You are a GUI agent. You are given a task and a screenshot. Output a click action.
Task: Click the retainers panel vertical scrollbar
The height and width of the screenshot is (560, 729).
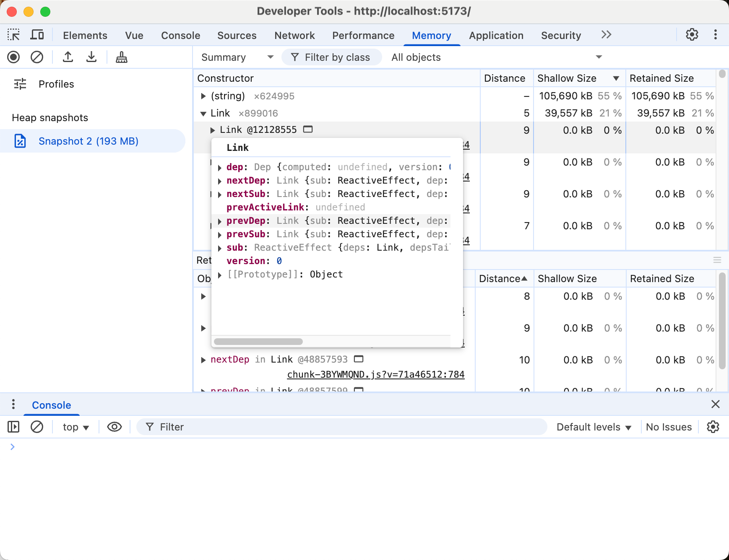pyautogui.click(x=722, y=321)
